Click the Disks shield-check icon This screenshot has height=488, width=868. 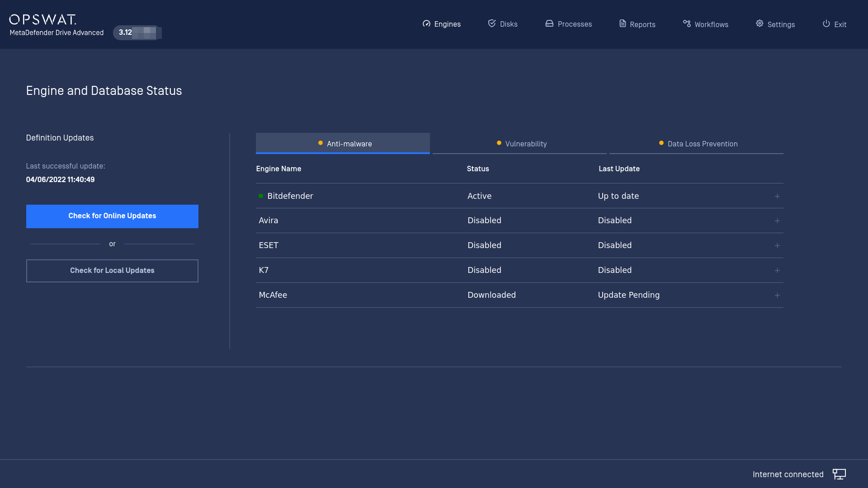(492, 23)
